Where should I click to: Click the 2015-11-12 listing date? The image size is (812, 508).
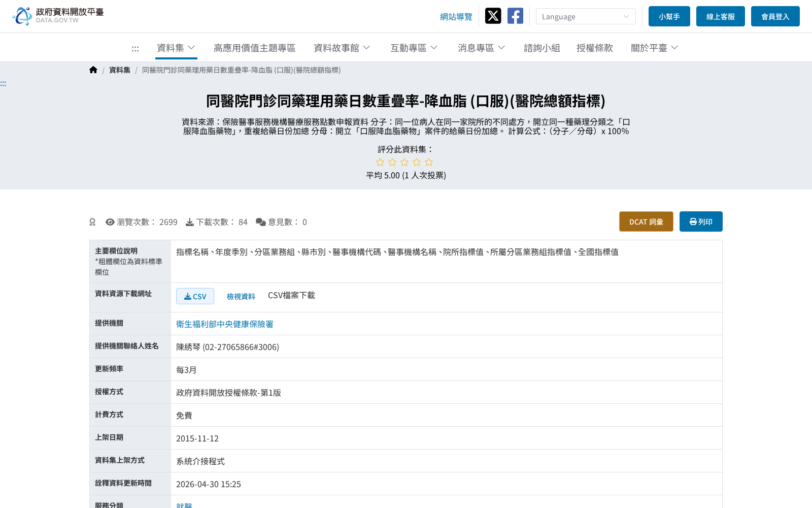click(x=197, y=438)
